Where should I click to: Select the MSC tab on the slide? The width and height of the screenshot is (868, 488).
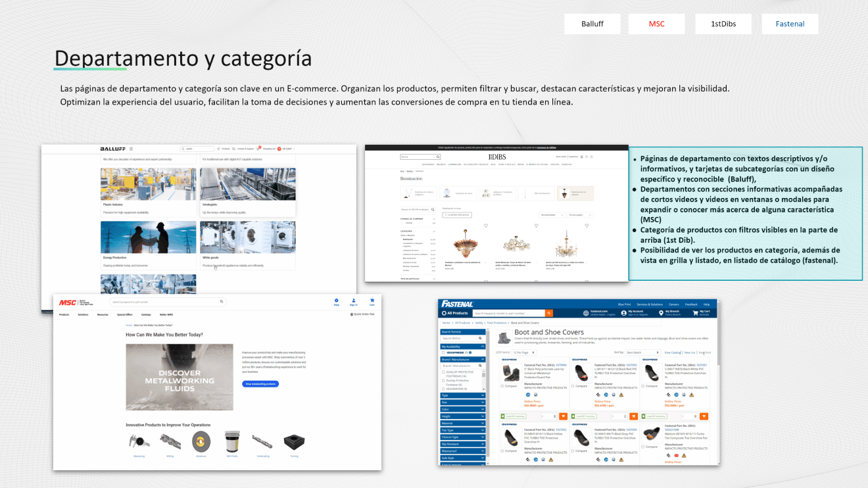click(656, 24)
